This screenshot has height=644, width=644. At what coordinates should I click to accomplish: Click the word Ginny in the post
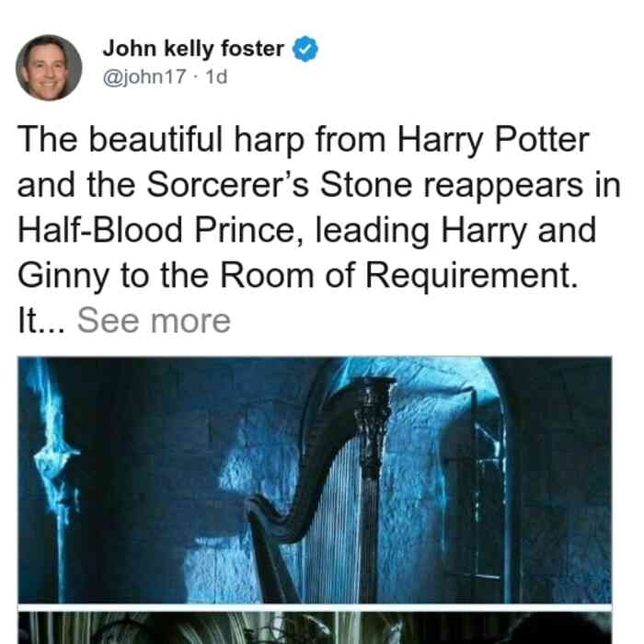coord(63,277)
